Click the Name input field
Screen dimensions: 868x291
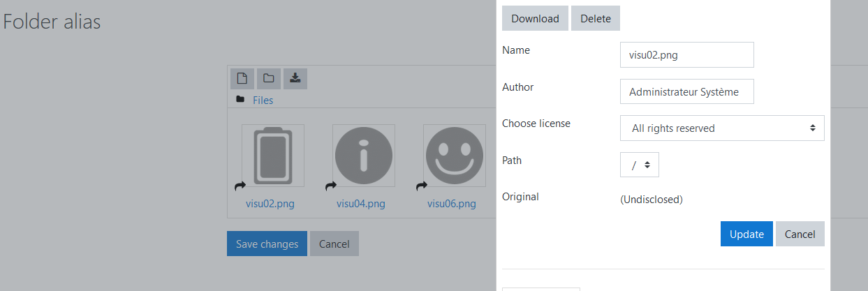(687, 54)
